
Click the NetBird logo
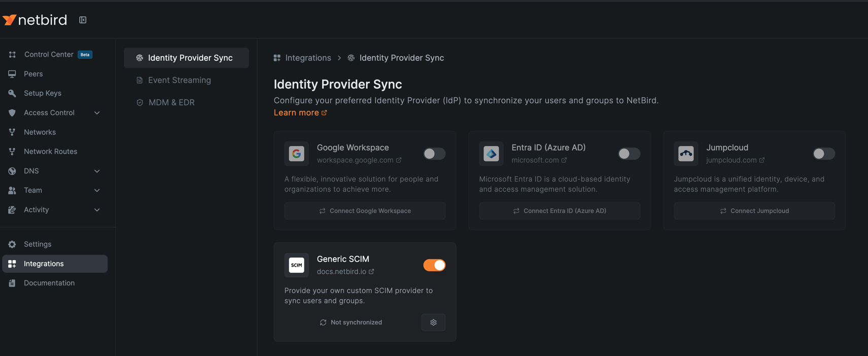(35, 20)
